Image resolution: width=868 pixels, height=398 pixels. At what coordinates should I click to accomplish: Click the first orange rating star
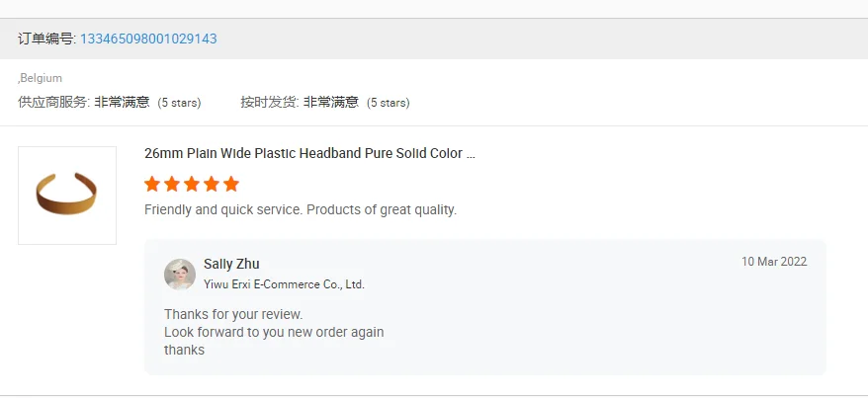pos(152,184)
